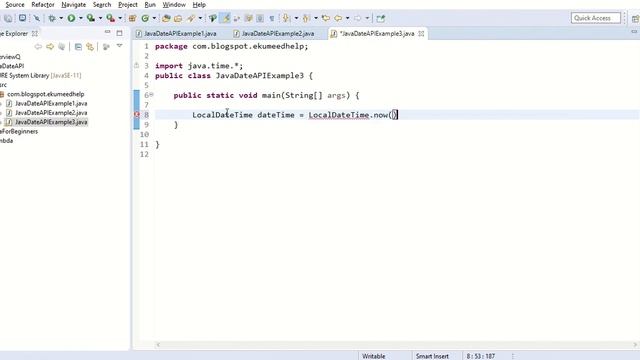Open the Run menu
640x360 pixels.
point(150,5)
